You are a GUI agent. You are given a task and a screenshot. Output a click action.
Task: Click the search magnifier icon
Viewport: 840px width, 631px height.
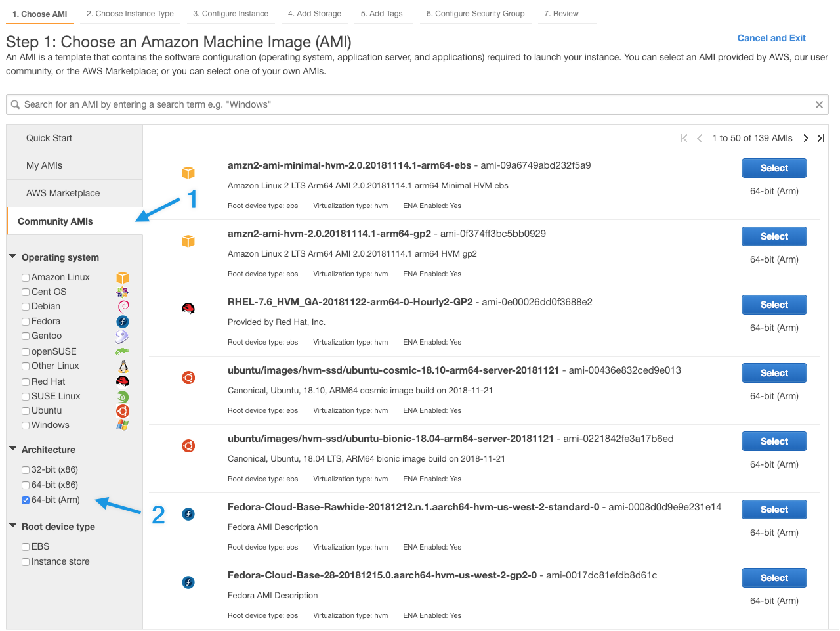[15, 104]
